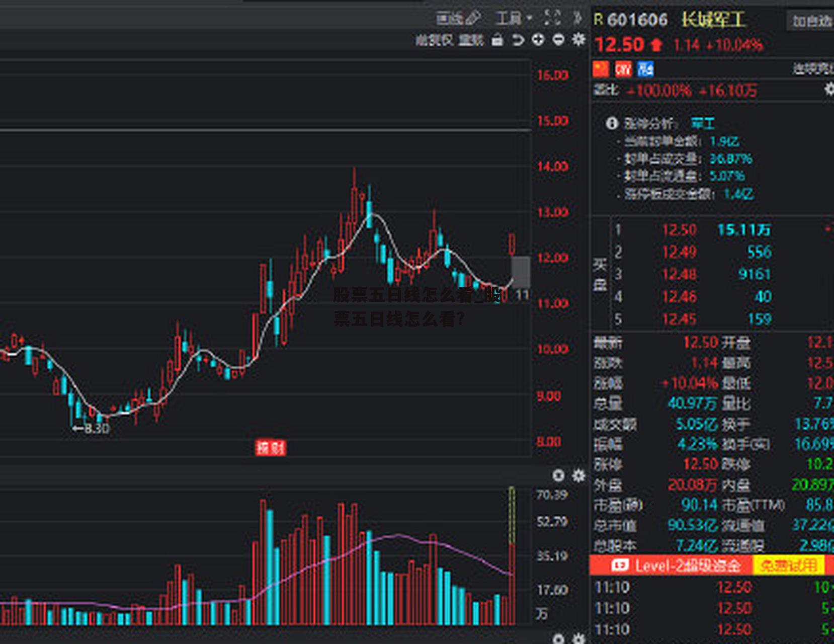Click buy level 3 price 12.48

679,274
